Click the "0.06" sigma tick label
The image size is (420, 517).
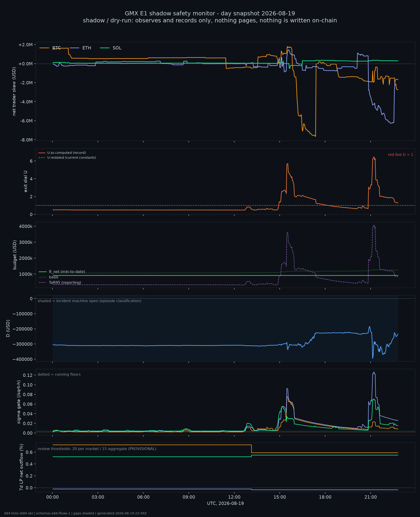28,404
